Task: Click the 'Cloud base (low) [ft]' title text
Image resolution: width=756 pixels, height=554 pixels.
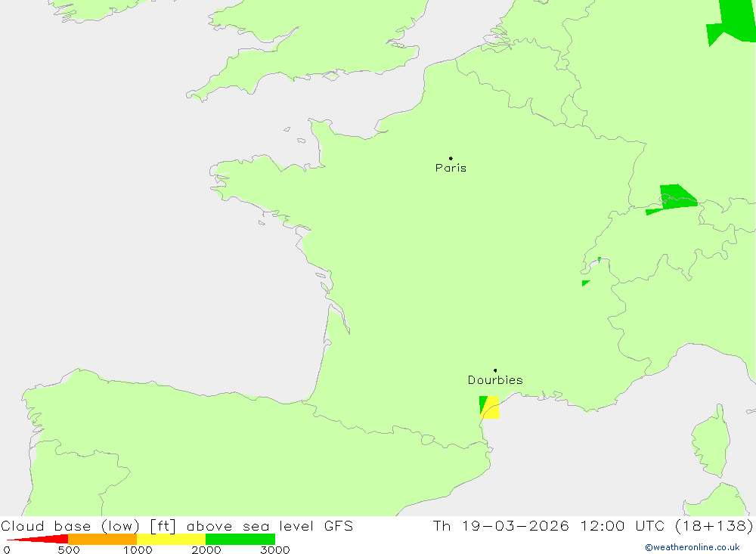Action: pos(88,525)
